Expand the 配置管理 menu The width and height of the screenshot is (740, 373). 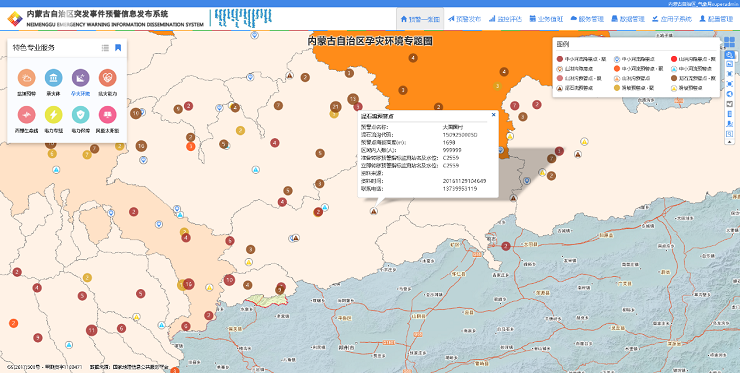click(716, 19)
